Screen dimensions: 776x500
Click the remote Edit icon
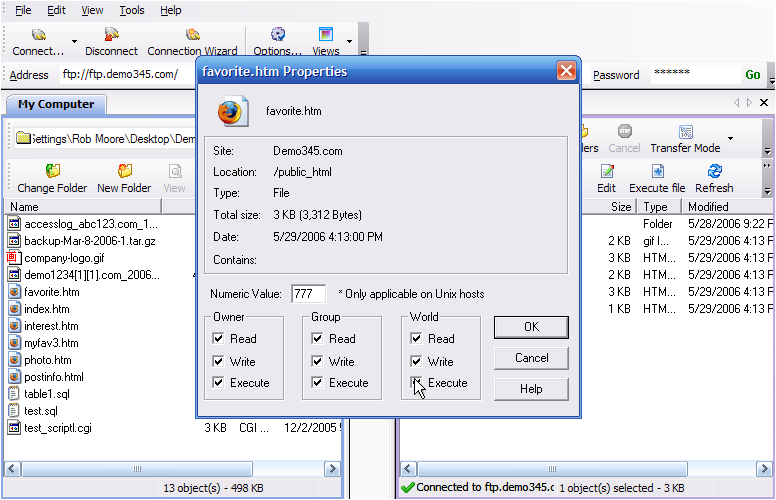[x=607, y=171]
